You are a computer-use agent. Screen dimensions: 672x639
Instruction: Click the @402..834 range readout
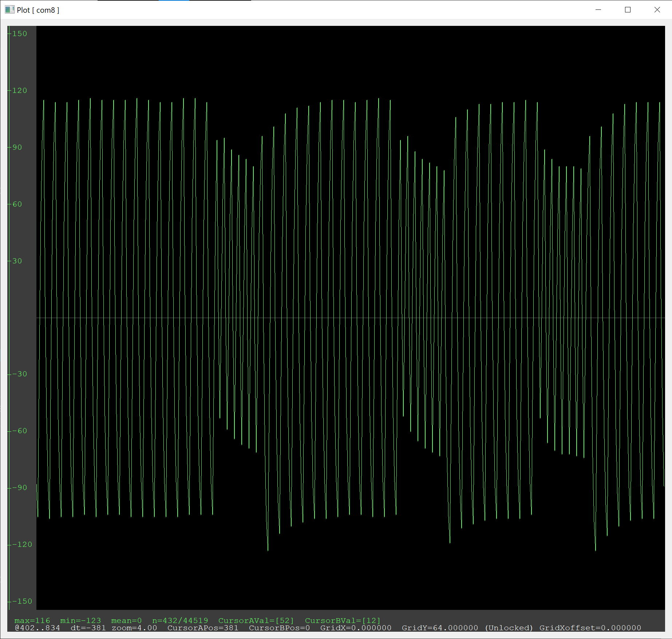point(37,628)
